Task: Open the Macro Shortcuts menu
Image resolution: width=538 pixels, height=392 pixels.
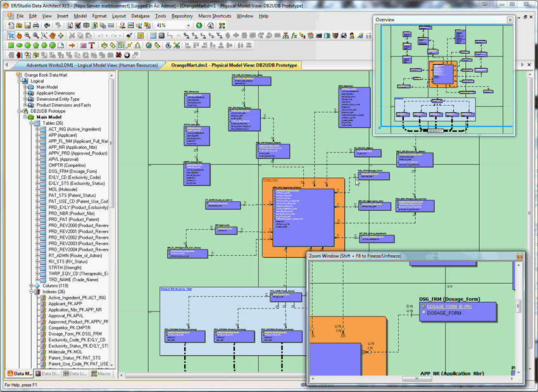Action: click(x=215, y=16)
